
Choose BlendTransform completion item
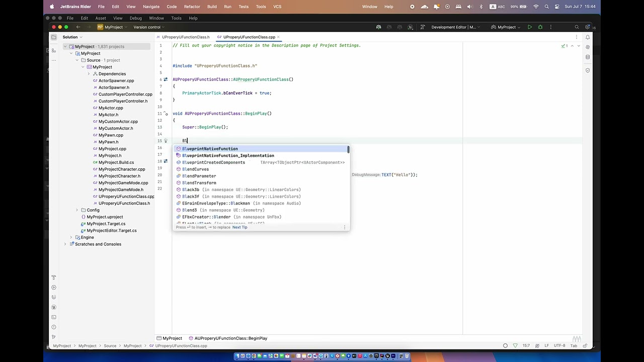261,183
